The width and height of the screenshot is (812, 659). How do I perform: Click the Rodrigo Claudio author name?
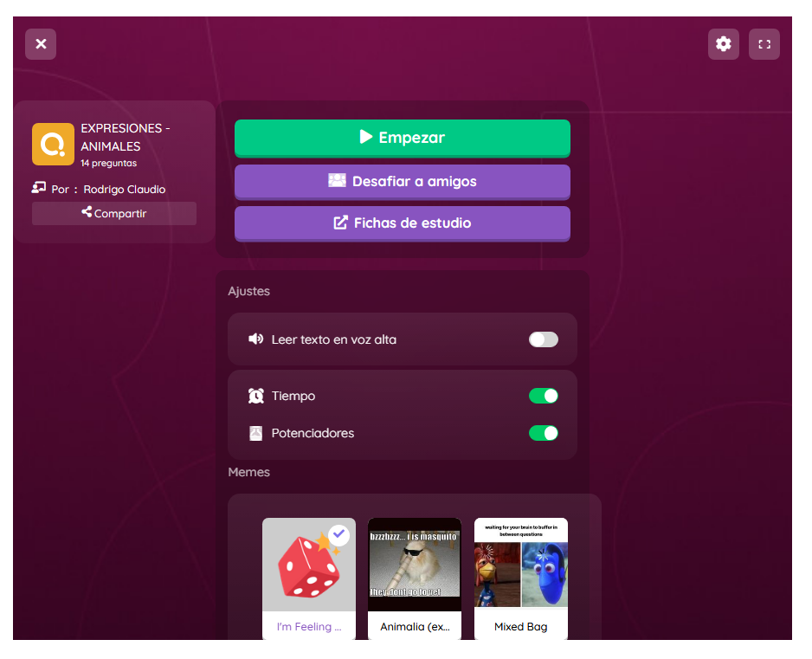125,190
